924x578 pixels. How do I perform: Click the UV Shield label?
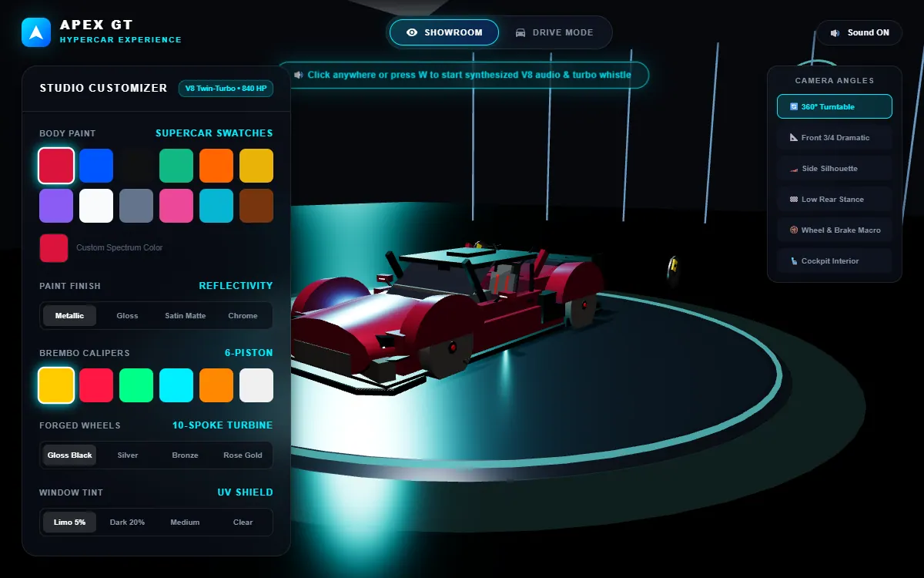coord(246,492)
